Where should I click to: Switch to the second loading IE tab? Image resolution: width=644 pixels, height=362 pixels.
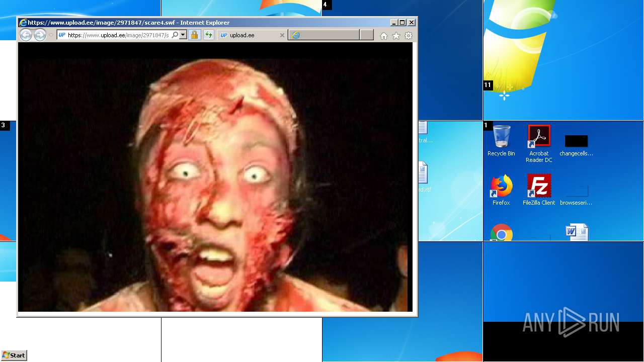pos(325,35)
